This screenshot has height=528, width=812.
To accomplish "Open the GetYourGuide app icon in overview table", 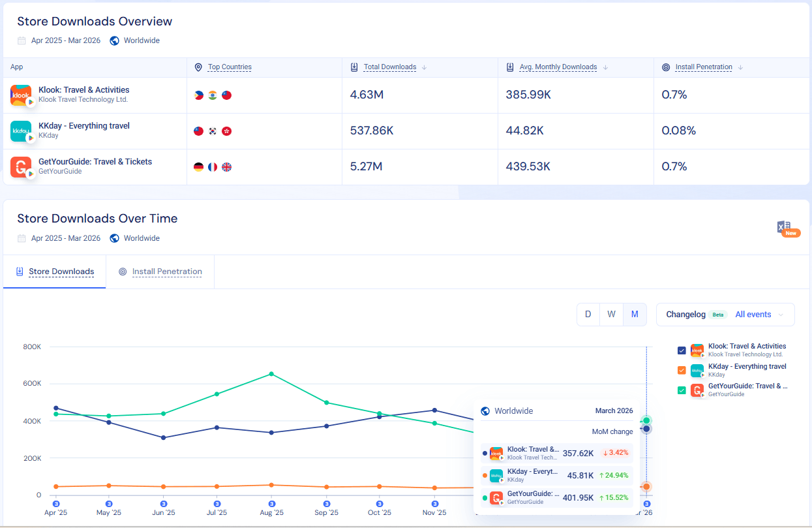I will pyautogui.click(x=21, y=167).
